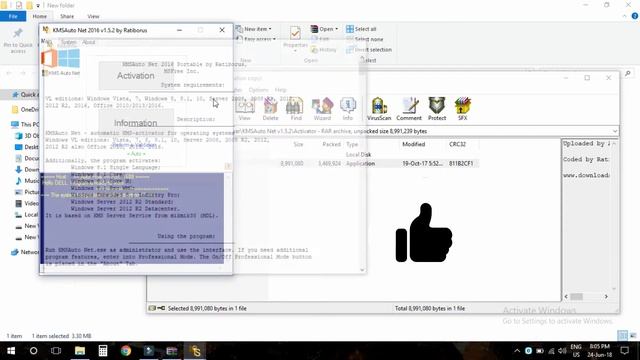Image resolution: width=640 pixels, height=360 pixels.
Task: Switch to the View ribbon tab
Action: pos(93,16)
